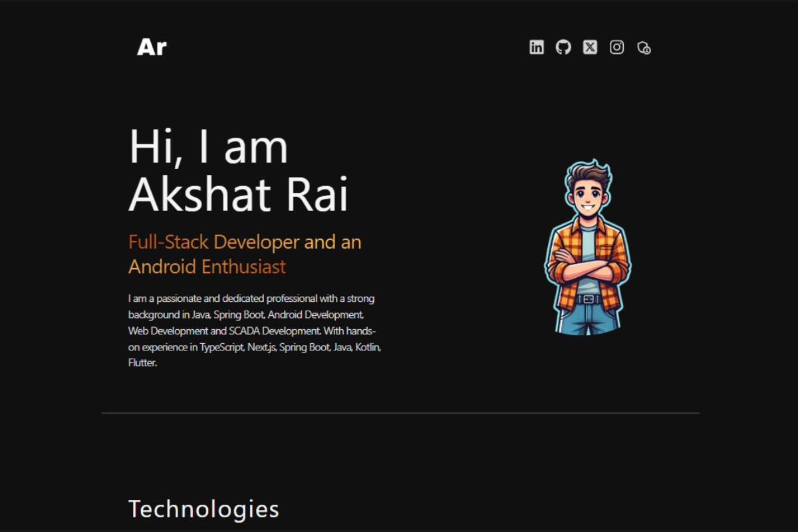Click the GitHub cat mark in the header

563,47
